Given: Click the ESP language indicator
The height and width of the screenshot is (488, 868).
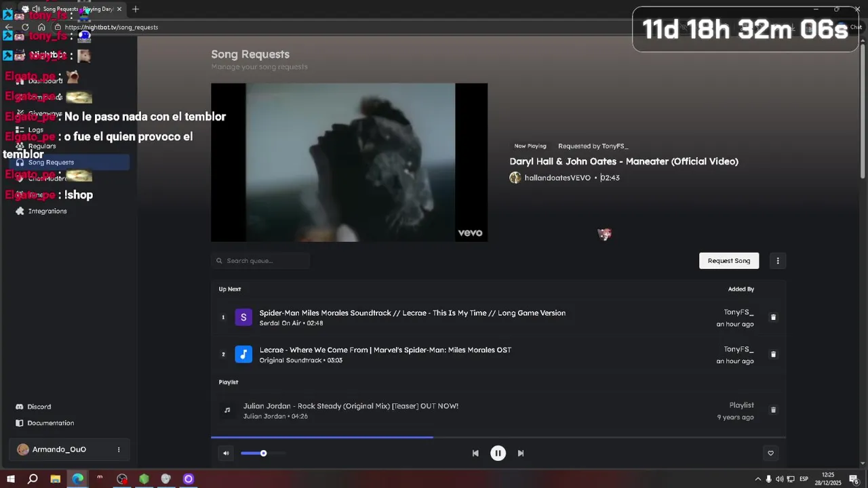Looking at the screenshot, I should click(804, 479).
